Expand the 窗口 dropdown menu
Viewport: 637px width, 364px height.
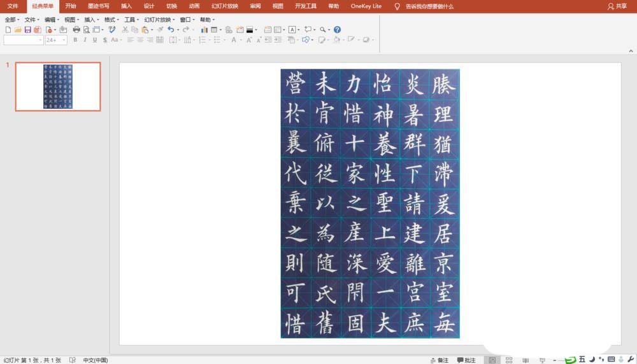[187, 20]
